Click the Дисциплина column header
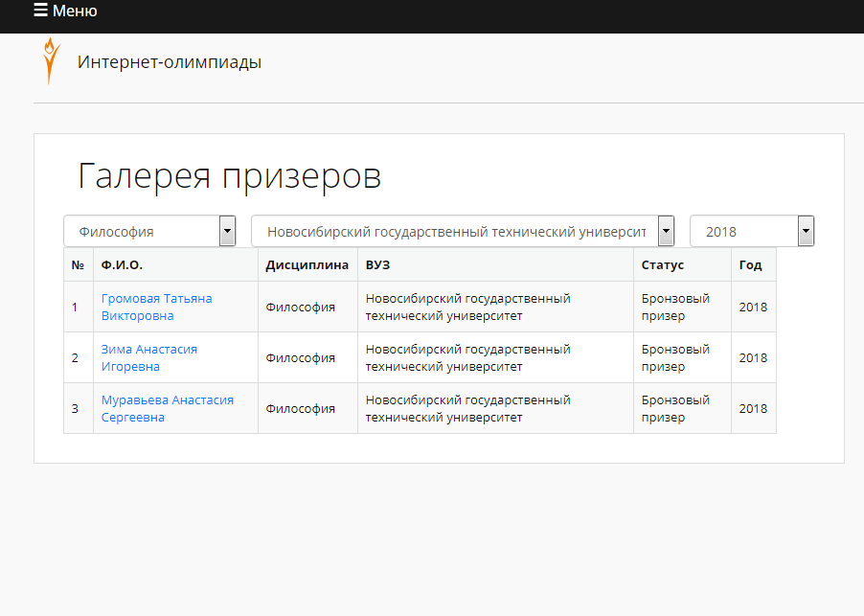Viewport: 864px width, 616px height. pos(307,265)
